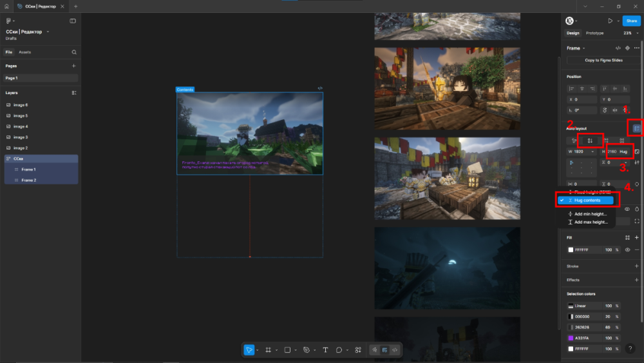Select the Move tool in bottom toolbar

click(x=249, y=349)
